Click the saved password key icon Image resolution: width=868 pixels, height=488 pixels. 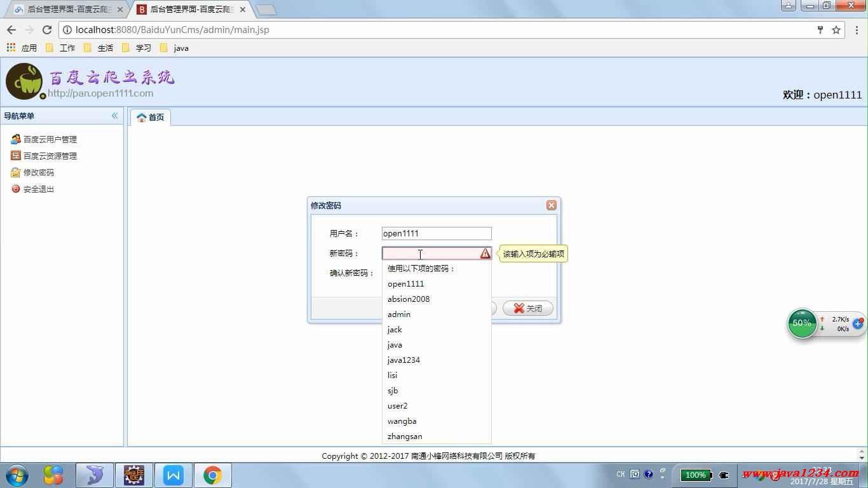tap(820, 30)
